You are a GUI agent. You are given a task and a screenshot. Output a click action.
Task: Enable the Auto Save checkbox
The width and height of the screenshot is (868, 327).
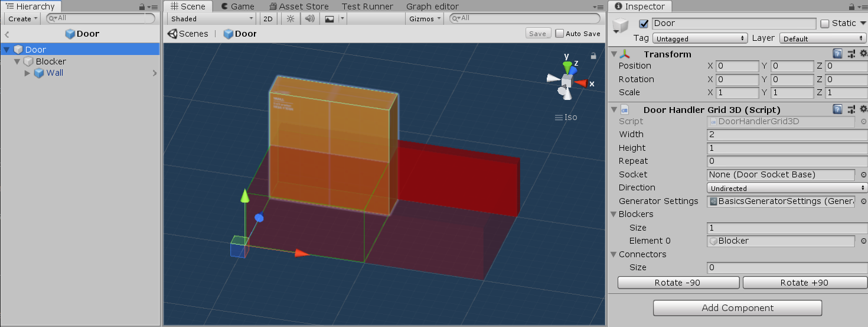[x=560, y=34]
